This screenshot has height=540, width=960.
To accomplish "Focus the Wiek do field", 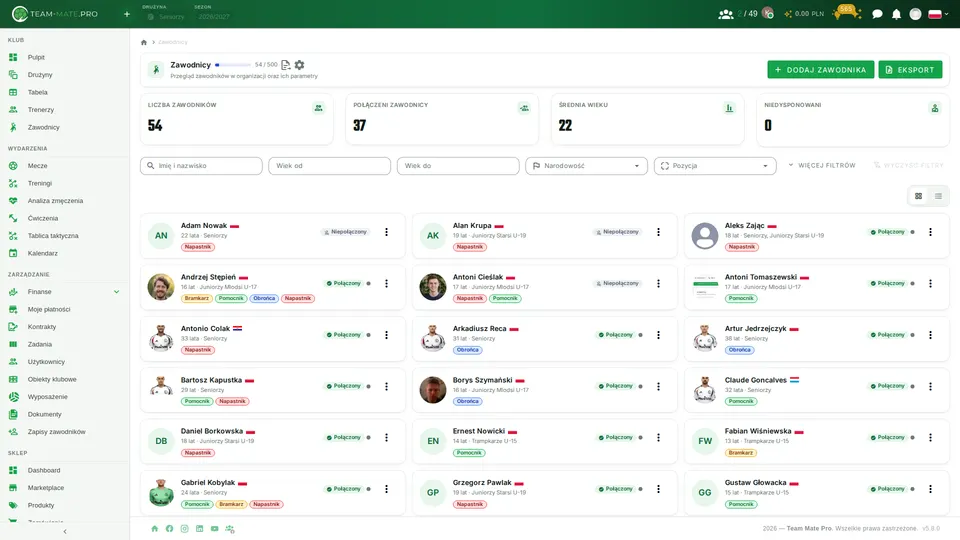I will tap(458, 166).
